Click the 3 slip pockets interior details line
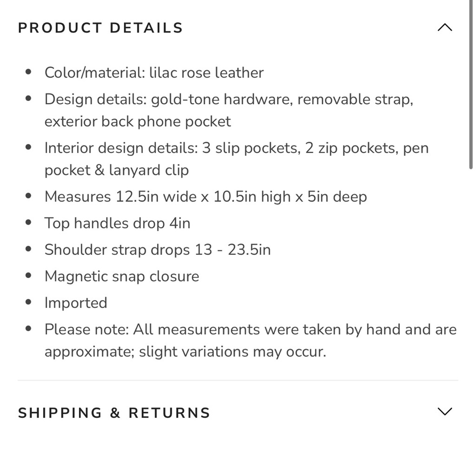The image size is (476, 476). point(236,148)
